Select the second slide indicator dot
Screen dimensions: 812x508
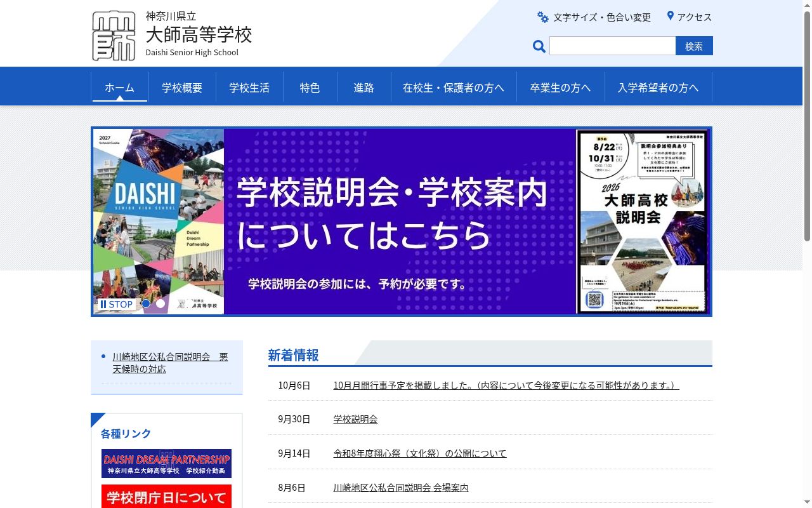(x=160, y=304)
